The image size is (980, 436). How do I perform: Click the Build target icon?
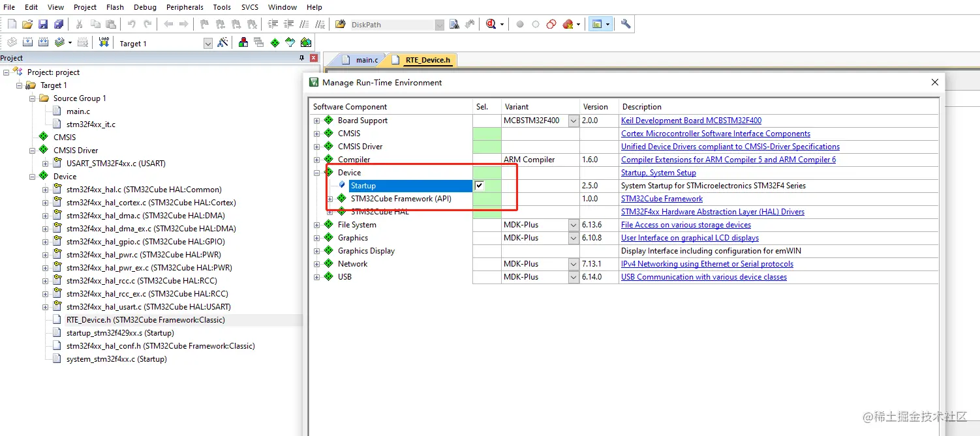[28, 42]
